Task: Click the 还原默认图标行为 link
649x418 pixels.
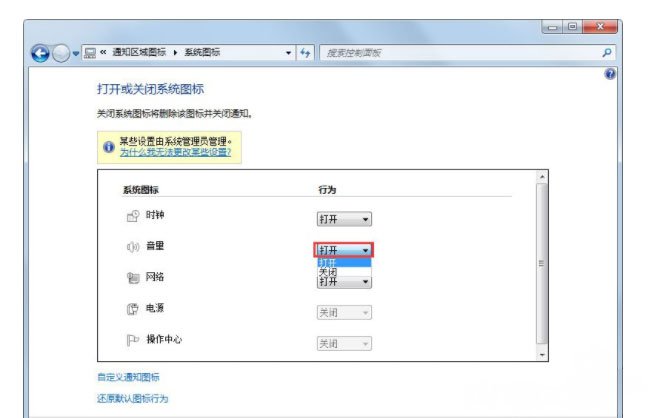Action: 133,399
